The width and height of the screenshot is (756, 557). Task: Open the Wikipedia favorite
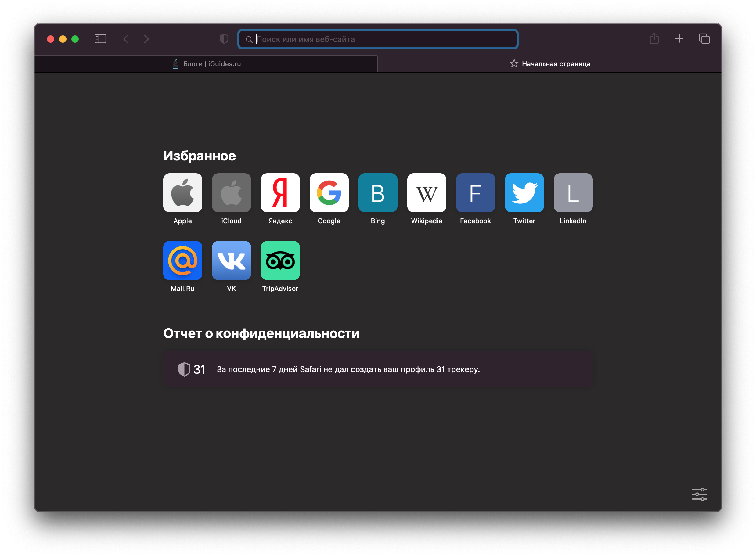(x=427, y=193)
